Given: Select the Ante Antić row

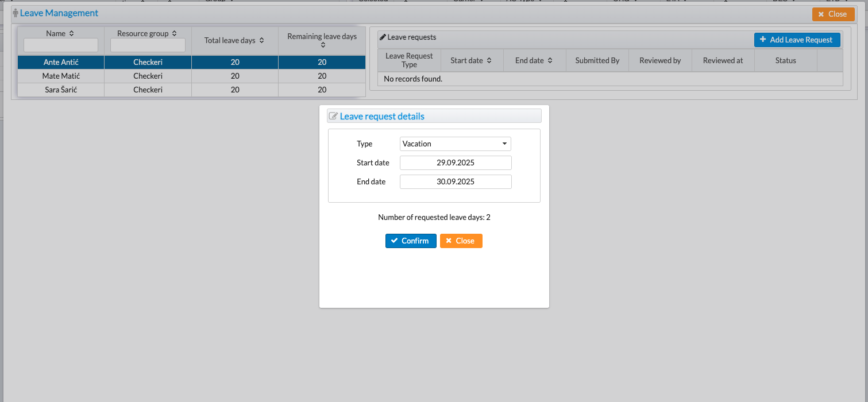Looking at the screenshot, I should point(61,62).
